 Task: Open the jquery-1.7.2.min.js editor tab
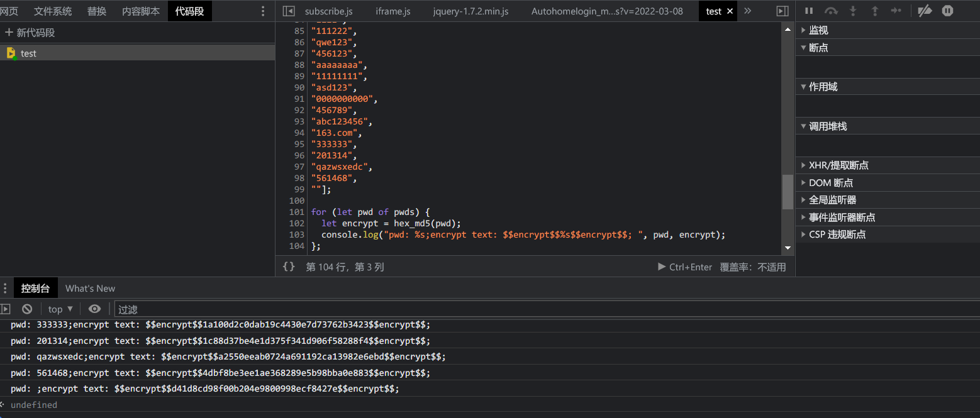[471, 11]
